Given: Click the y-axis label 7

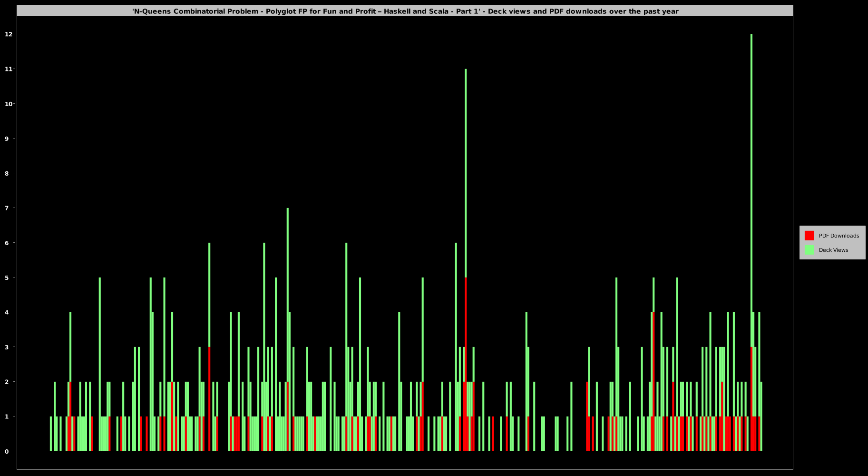Looking at the screenshot, I should click(7, 208).
